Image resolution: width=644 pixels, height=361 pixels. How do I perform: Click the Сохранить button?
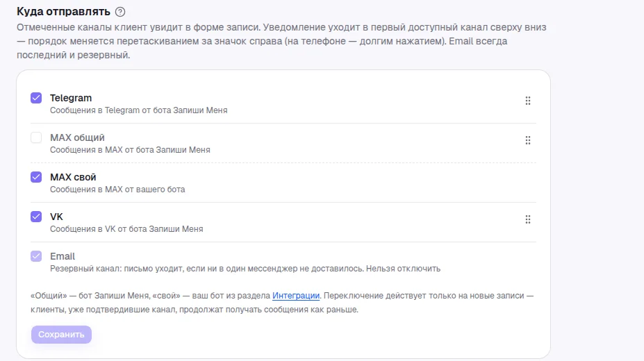coord(61,335)
